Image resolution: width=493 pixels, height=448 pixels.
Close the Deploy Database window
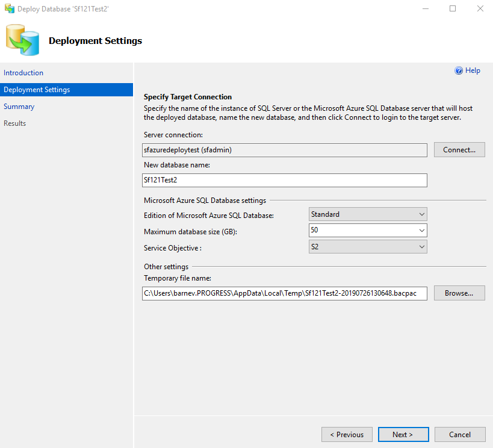point(480,9)
